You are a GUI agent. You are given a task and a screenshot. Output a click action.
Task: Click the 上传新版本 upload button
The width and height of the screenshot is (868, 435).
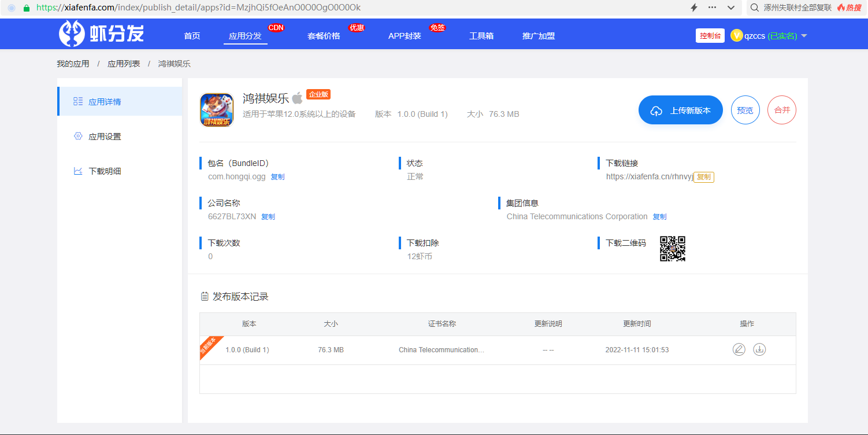(x=680, y=110)
